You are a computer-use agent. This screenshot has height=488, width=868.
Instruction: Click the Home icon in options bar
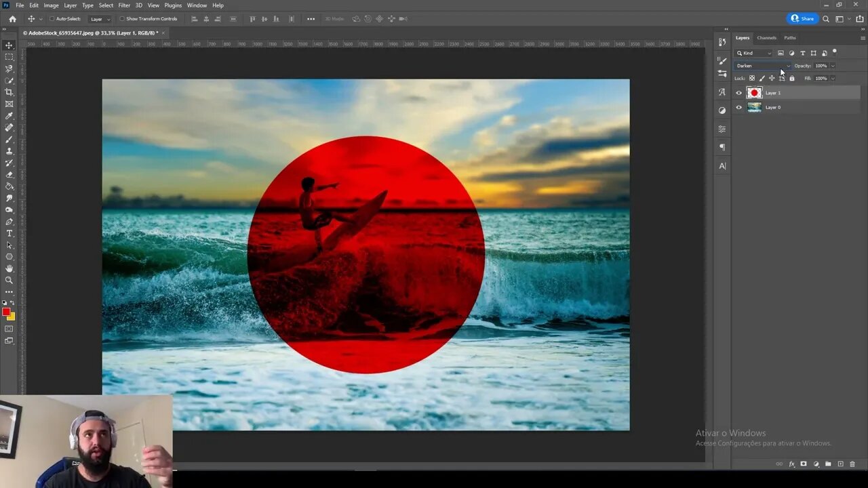12,19
